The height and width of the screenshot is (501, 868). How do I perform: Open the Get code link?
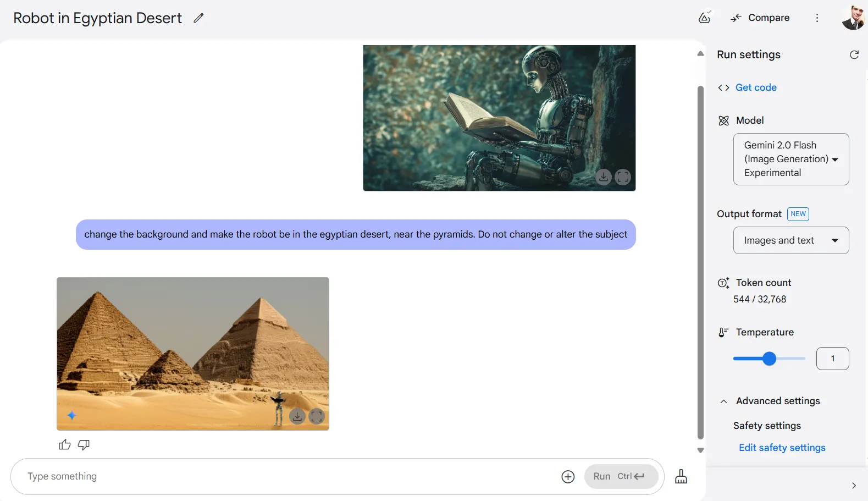coord(755,87)
